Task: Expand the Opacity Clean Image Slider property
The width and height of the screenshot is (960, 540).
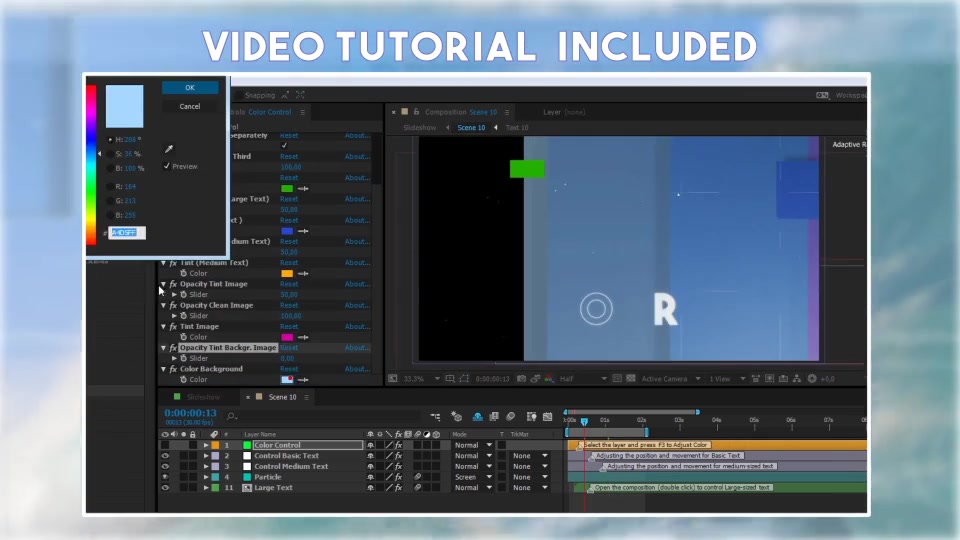Action: (174, 316)
